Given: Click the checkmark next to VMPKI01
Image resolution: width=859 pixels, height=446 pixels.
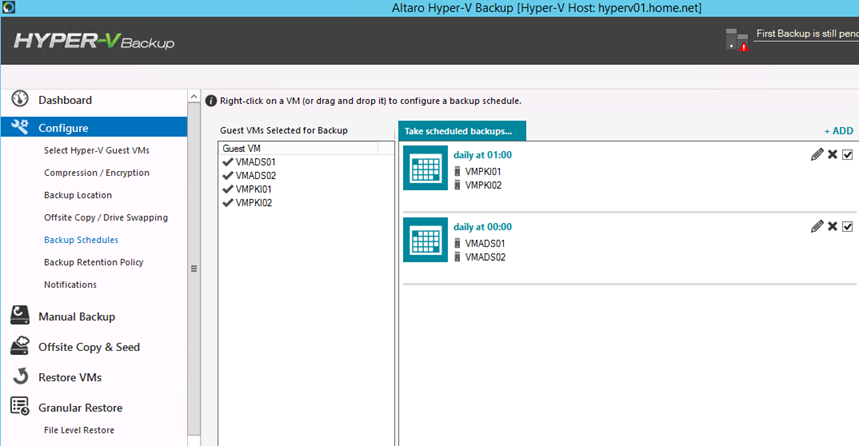Looking at the screenshot, I should [228, 189].
